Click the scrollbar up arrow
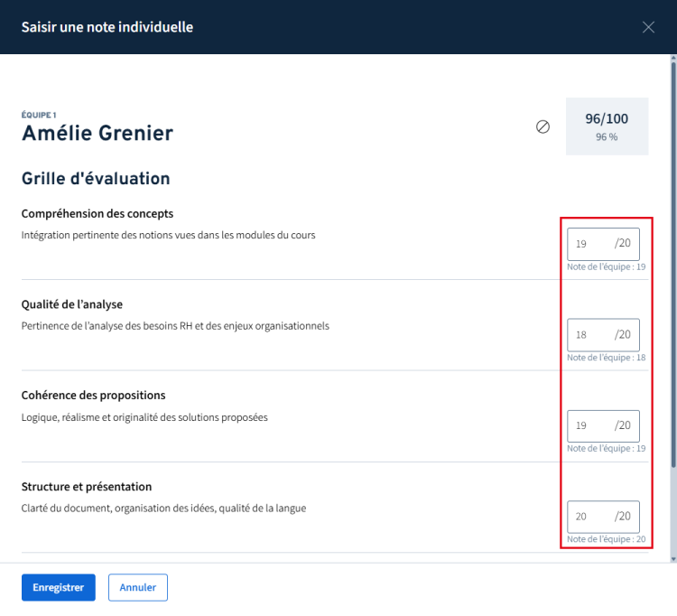677x616 pixels. 672,61
